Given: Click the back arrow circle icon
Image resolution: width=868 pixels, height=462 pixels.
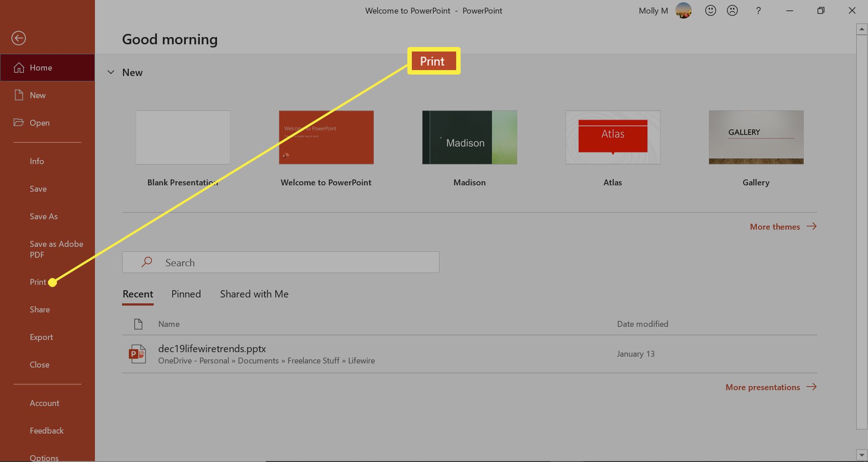Looking at the screenshot, I should 19,38.
